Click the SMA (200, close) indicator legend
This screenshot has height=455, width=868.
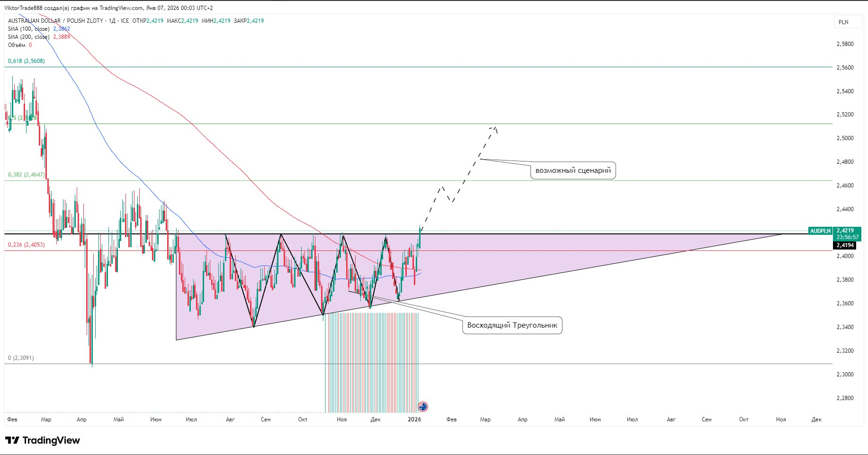(29, 37)
